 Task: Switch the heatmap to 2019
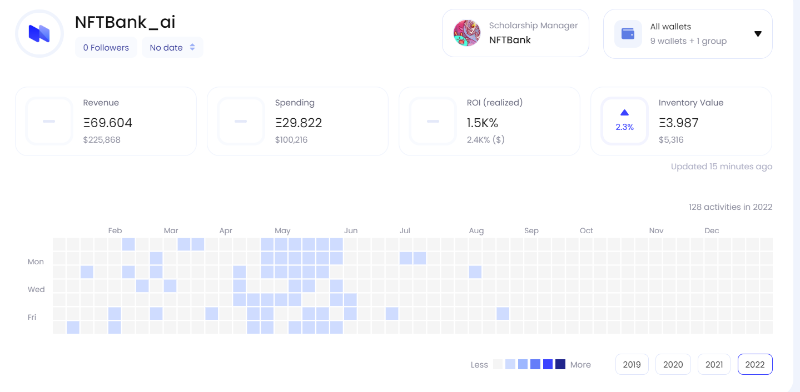click(632, 364)
